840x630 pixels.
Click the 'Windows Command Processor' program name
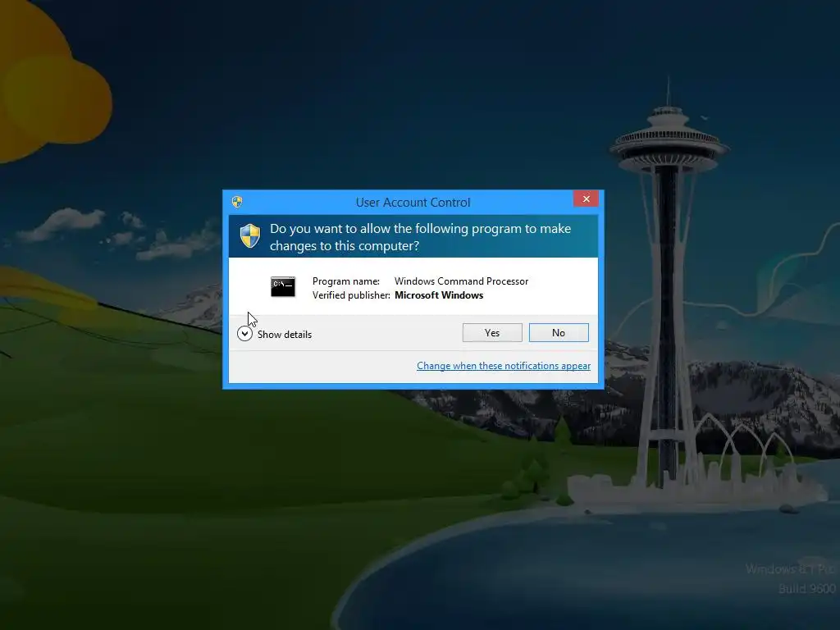click(461, 281)
